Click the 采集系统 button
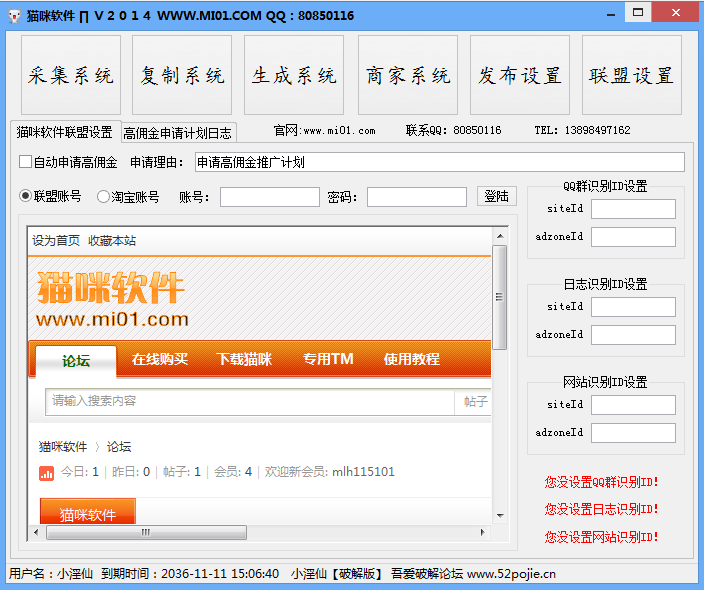 [70, 76]
